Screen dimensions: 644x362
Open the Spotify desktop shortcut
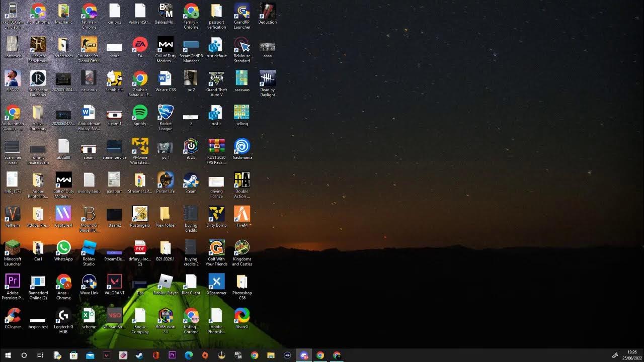click(140, 116)
